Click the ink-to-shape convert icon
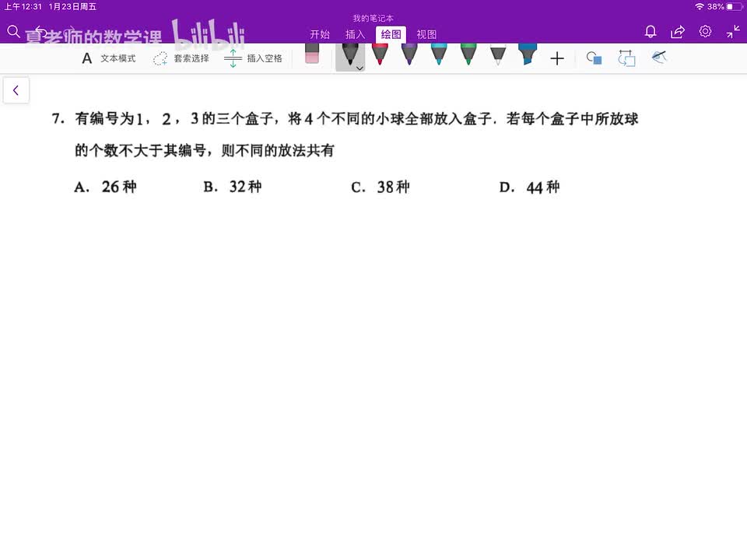The width and height of the screenshot is (747, 560). [626, 58]
